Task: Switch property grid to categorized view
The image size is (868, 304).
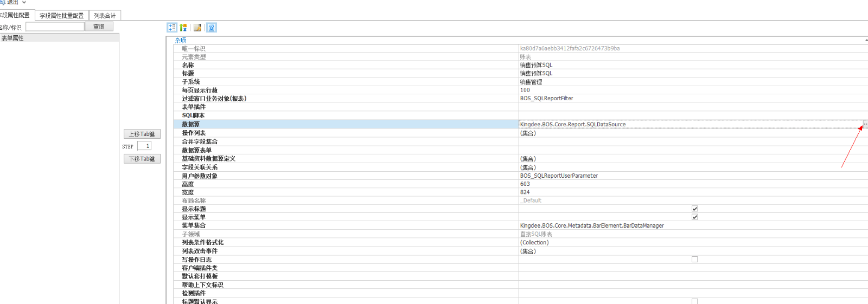Action: 172,28
